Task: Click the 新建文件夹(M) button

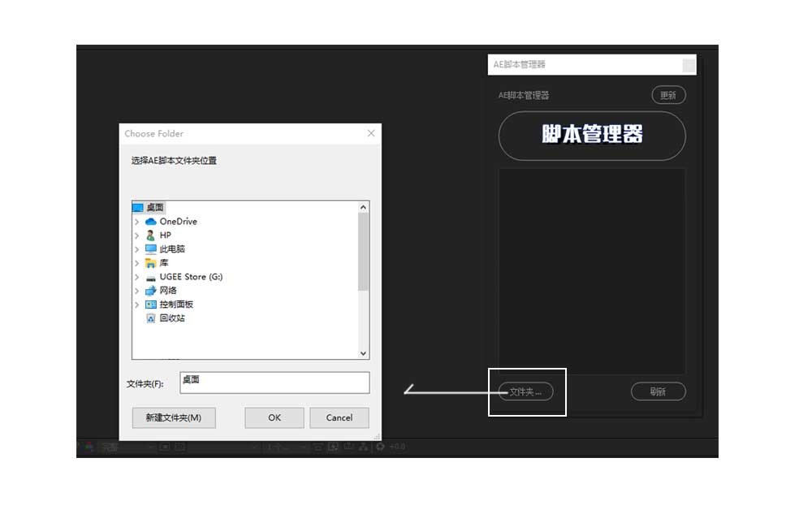Action: (174, 418)
